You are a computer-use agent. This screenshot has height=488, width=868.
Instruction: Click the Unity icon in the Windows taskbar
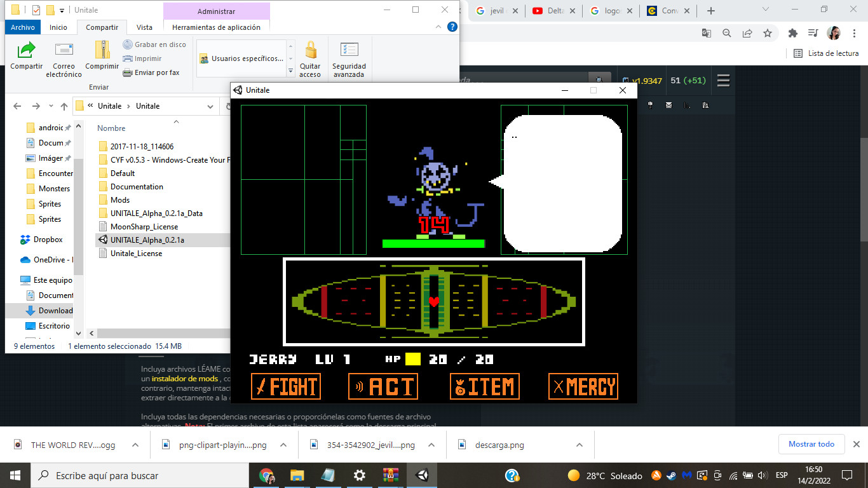[422, 475]
